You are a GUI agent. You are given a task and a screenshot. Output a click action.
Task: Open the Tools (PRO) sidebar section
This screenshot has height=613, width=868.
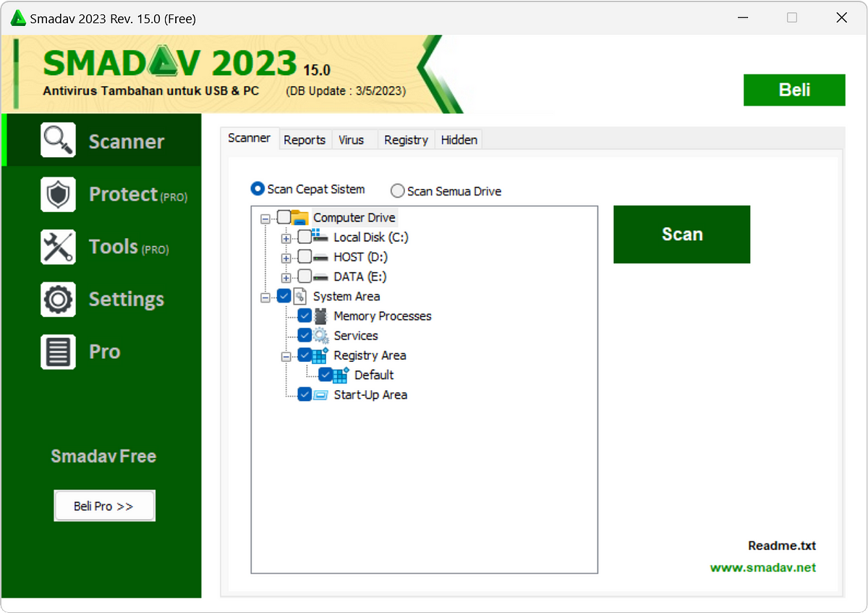(102, 247)
